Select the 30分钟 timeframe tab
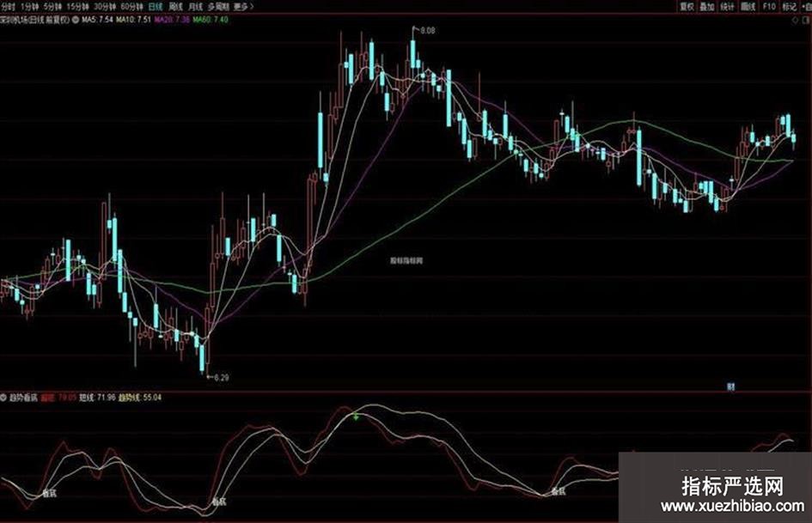The height and width of the screenshot is (523, 812). [104, 7]
